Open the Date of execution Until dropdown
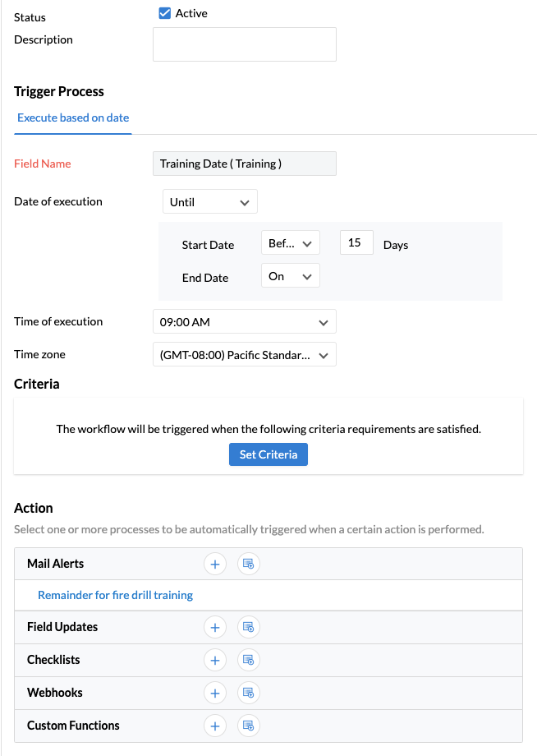The image size is (537, 756). pos(210,201)
